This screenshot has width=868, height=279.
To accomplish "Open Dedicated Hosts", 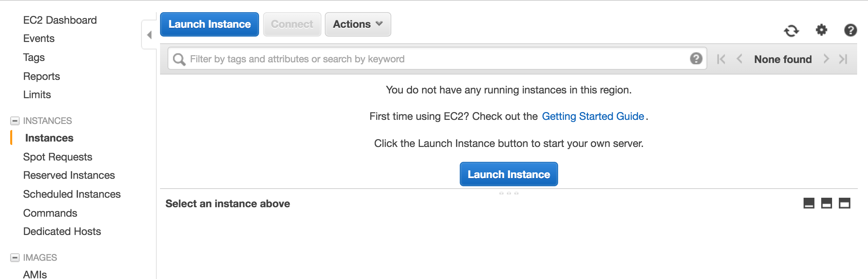I will coord(62,231).
